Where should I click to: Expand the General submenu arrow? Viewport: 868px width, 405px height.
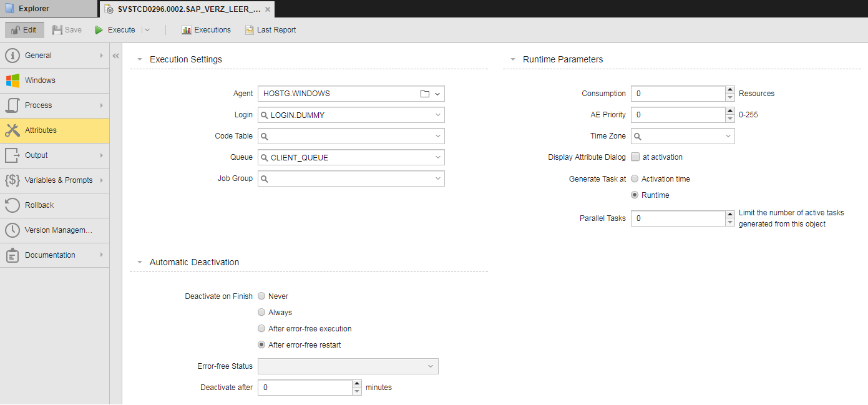click(x=101, y=56)
